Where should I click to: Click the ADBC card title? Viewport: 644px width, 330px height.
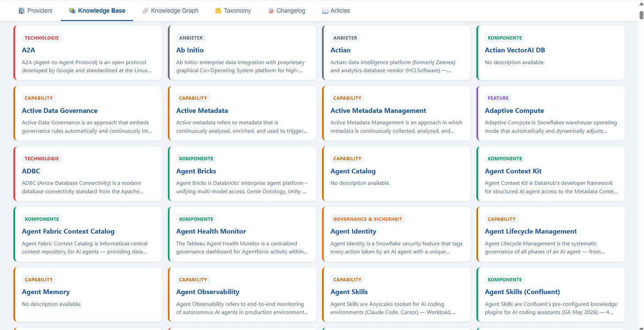tap(31, 171)
